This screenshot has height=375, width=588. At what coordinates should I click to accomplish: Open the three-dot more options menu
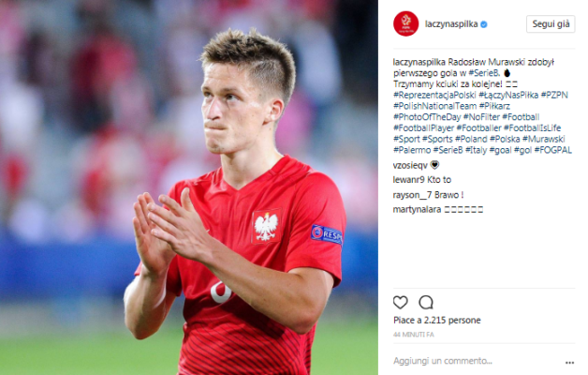[x=569, y=362]
